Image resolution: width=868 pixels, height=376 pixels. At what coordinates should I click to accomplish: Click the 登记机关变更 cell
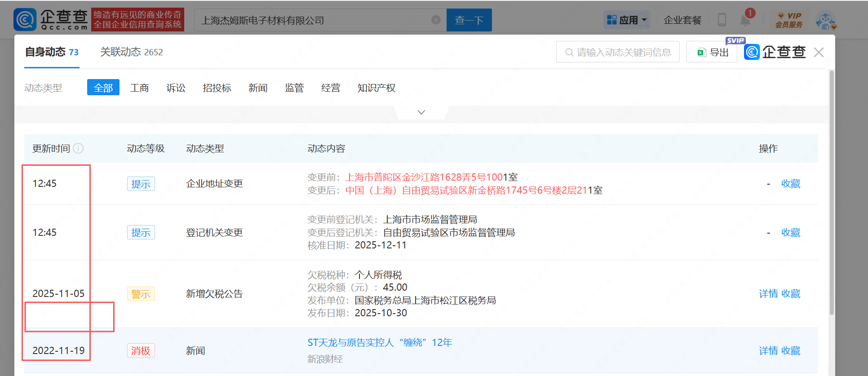tap(214, 232)
